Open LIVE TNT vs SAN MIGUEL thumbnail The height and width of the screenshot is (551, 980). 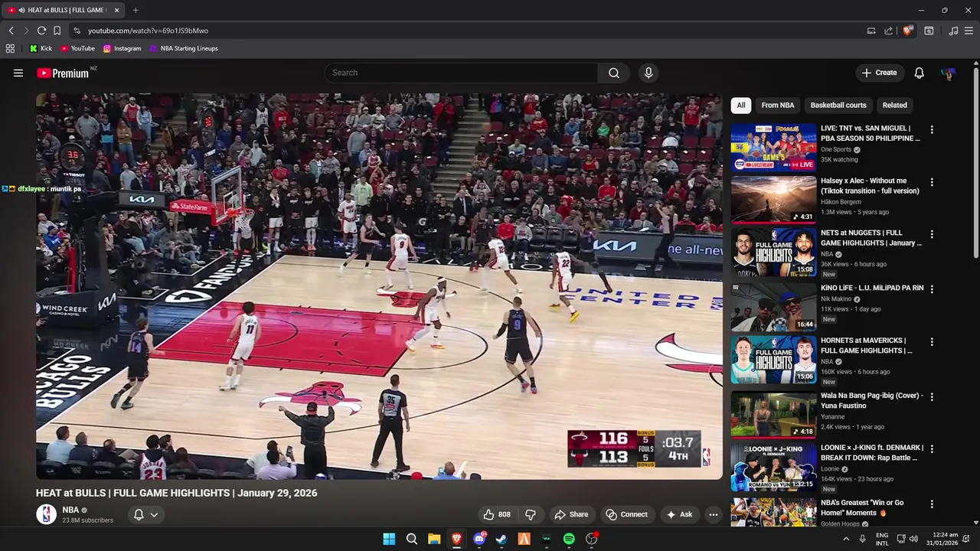click(x=773, y=147)
